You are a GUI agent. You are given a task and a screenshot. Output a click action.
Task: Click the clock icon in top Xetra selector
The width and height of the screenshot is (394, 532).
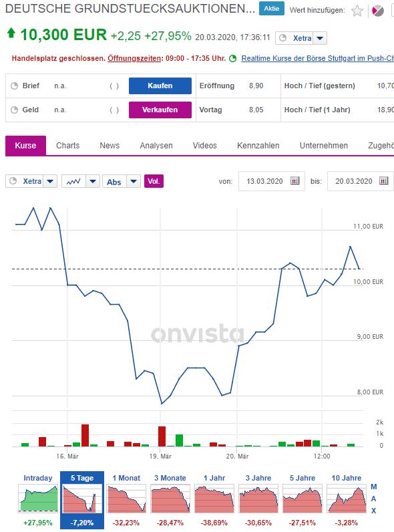(x=282, y=38)
